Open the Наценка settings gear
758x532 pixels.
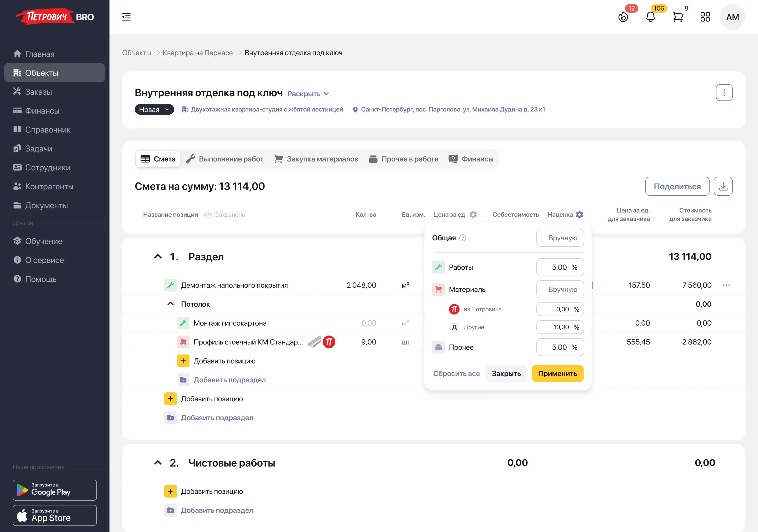(579, 215)
